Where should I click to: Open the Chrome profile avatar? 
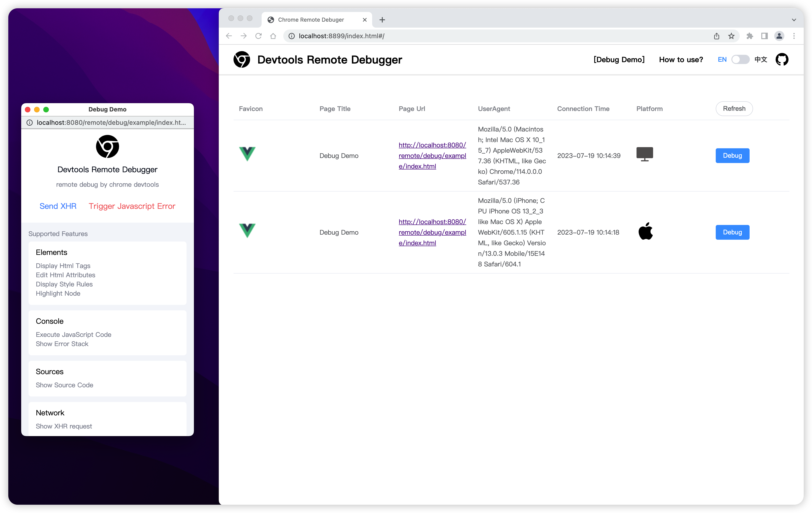779,36
